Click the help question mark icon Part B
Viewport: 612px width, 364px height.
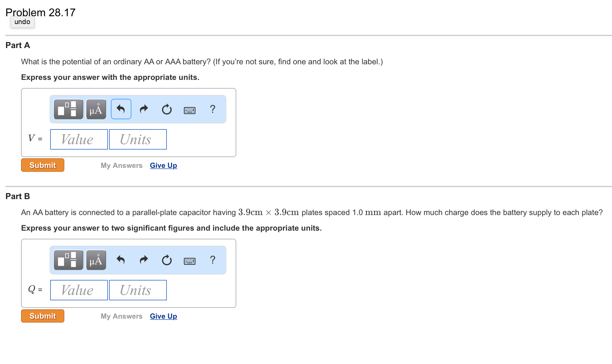213,260
